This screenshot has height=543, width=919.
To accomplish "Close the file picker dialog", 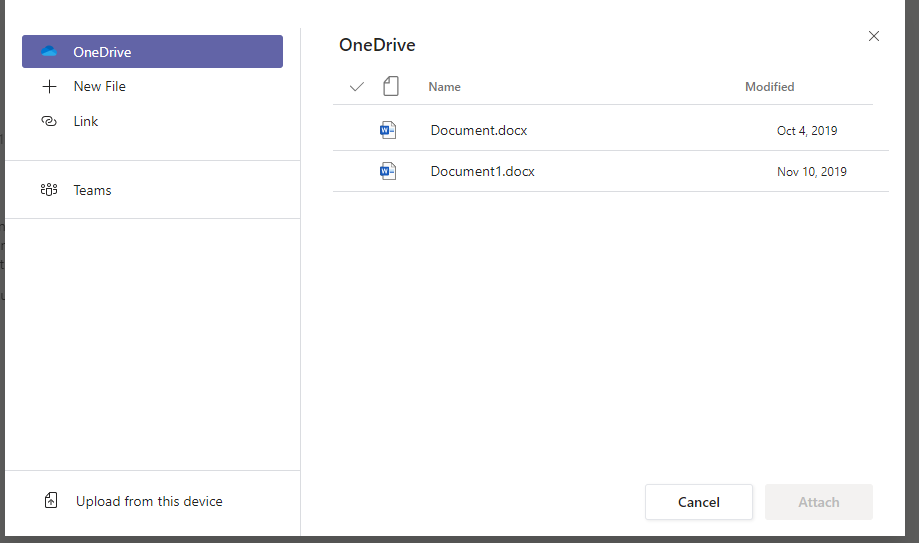I will (x=874, y=36).
